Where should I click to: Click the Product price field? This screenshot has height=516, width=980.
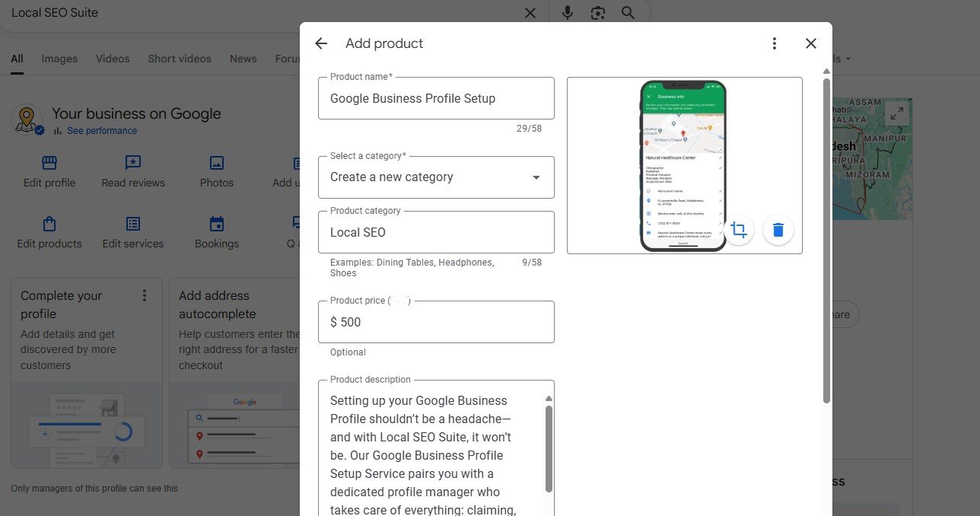coord(436,322)
